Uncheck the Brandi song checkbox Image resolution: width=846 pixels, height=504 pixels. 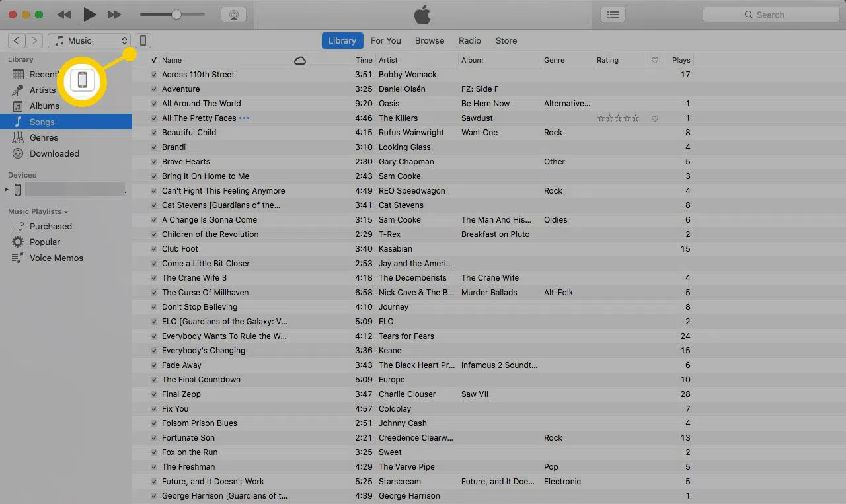(153, 147)
